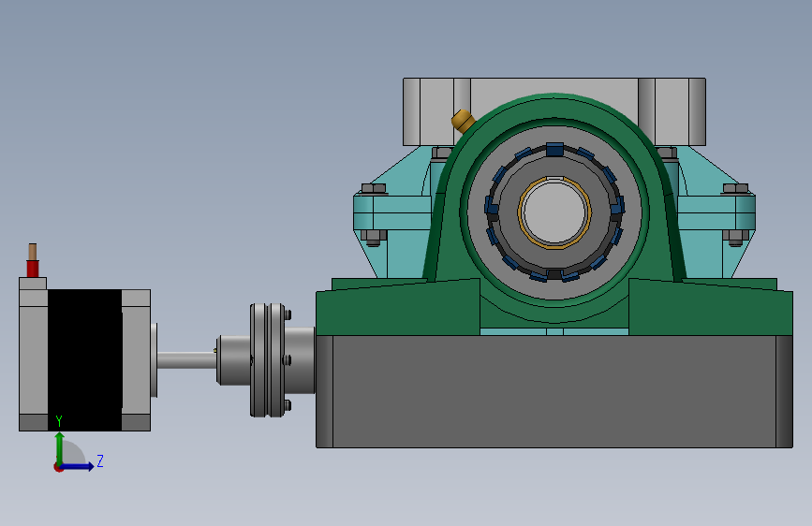Select the black stepper motor body

click(x=85, y=359)
